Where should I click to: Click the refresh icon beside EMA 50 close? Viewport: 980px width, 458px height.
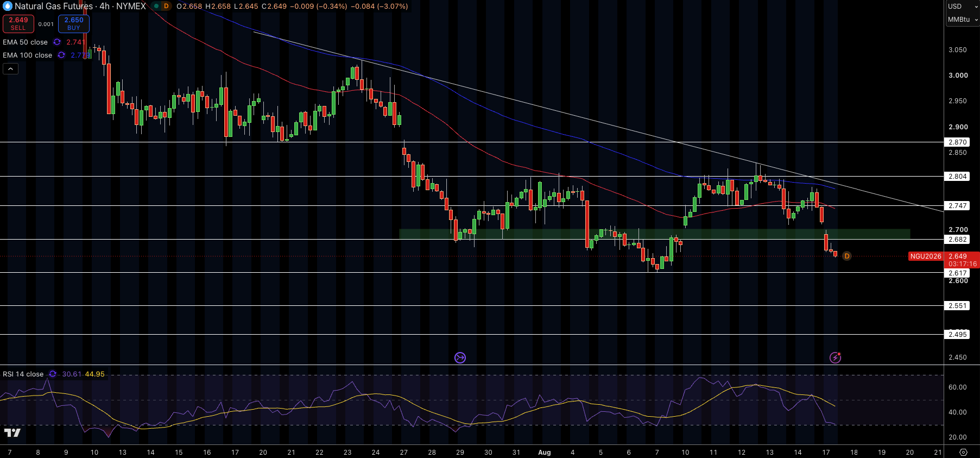pos(57,42)
